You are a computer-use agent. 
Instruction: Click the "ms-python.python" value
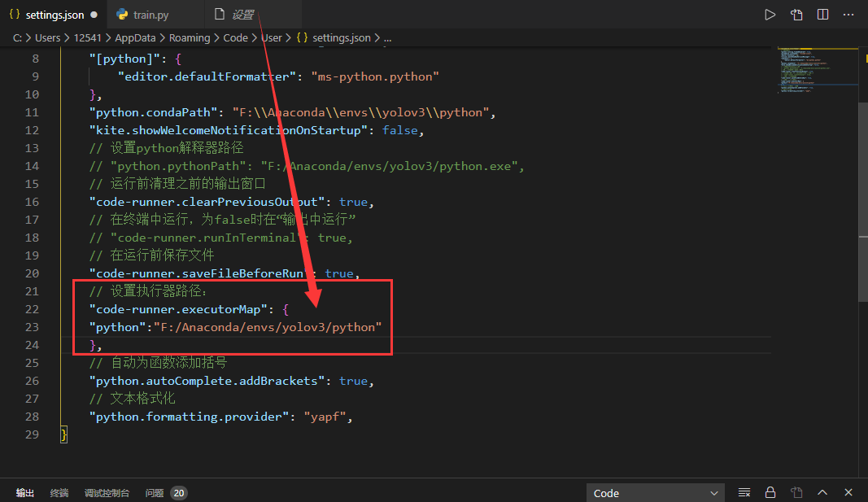[375, 76]
